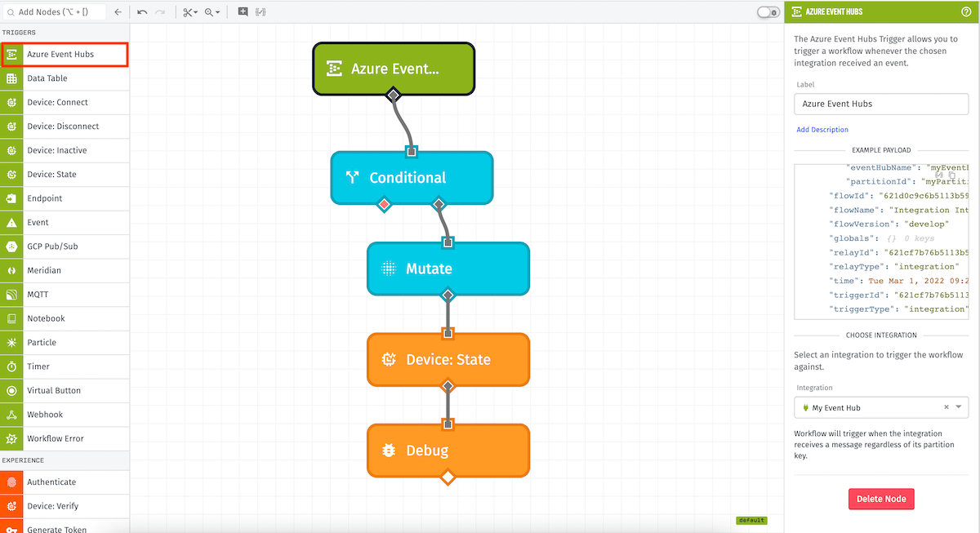This screenshot has width=980, height=533.
Task: Select the MQTT trigger node
Action: pos(65,295)
